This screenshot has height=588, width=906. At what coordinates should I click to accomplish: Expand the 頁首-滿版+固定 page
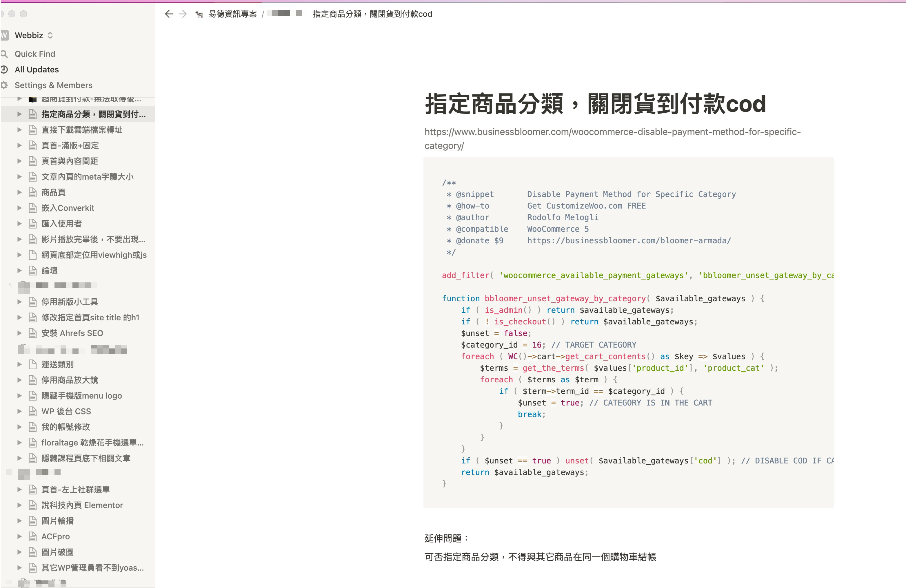tap(19, 145)
